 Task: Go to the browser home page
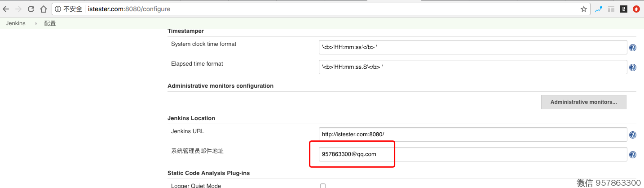coord(44,9)
